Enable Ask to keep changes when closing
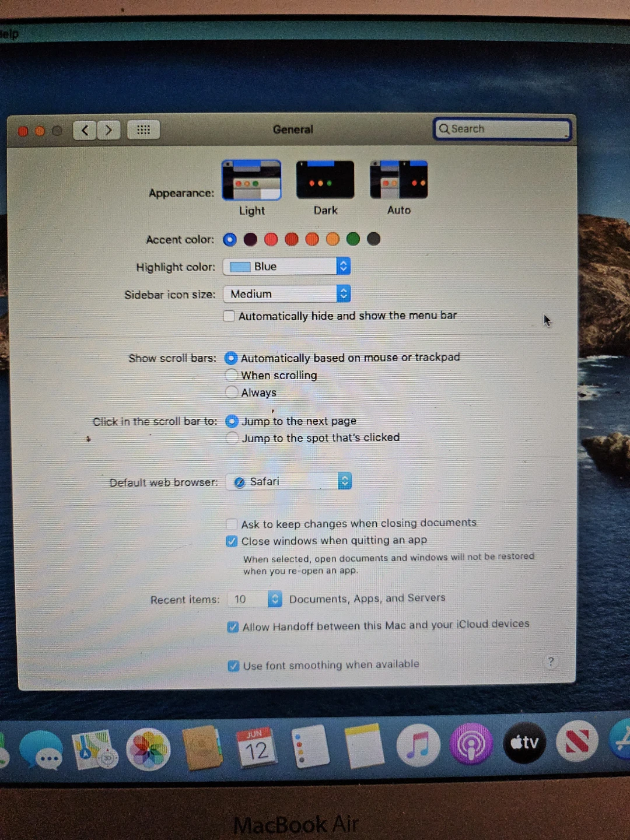The height and width of the screenshot is (840, 630). click(232, 524)
